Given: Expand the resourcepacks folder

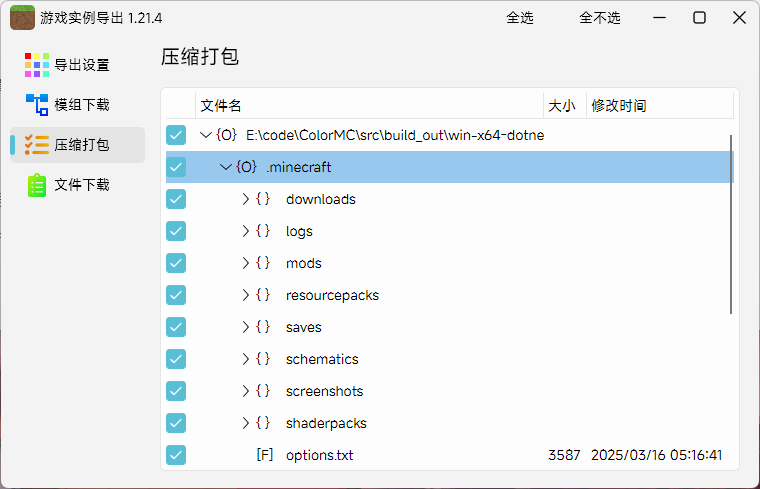Looking at the screenshot, I should point(246,295).
